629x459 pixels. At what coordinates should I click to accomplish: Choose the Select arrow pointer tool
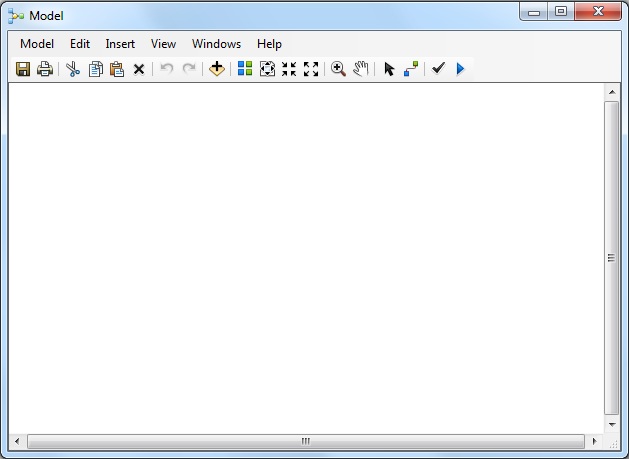tap(389, 69)
